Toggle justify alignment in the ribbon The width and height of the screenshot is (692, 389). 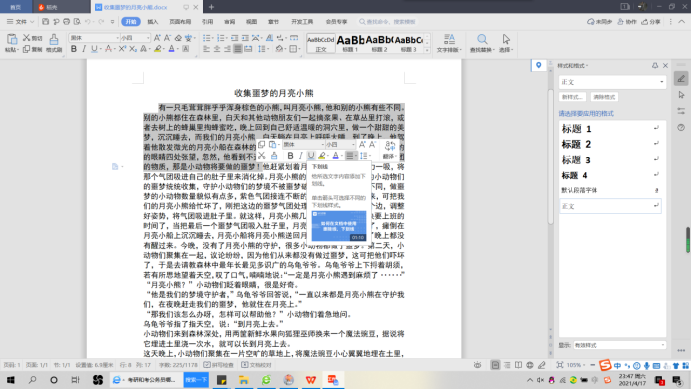pyautogui.click(x=238, y=49)
